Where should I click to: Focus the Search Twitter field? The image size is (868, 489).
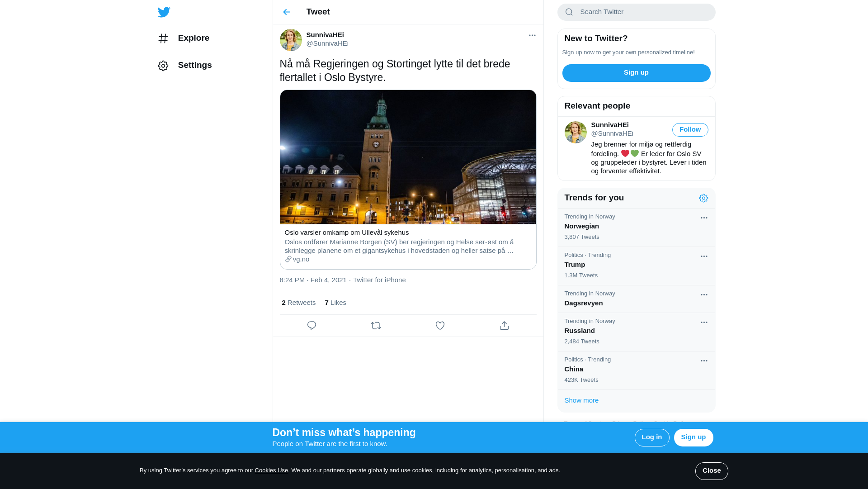coord(636,12)
